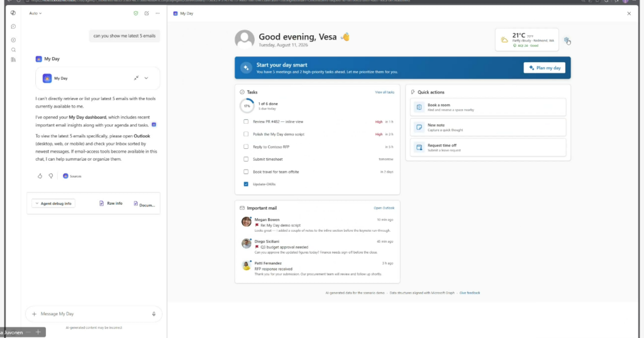
Task: Check the 'Submit timesheet' task checkbox
Action: 246,159
